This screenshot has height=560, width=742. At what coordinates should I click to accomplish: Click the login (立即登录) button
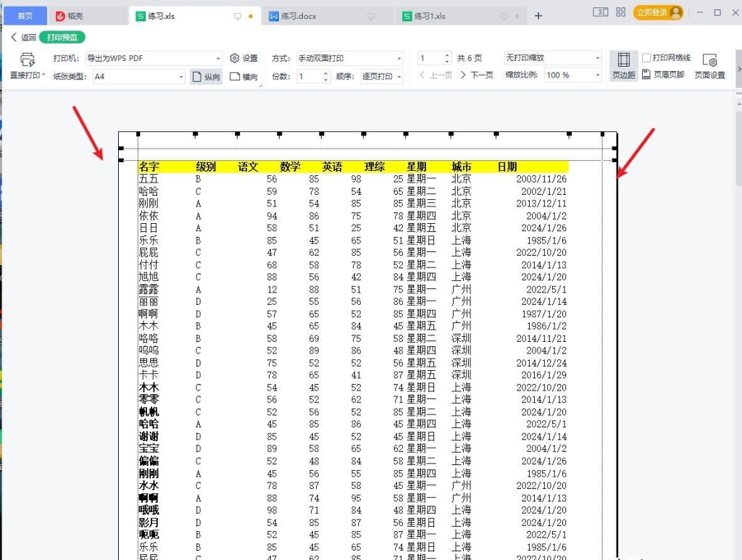(658, 12)
